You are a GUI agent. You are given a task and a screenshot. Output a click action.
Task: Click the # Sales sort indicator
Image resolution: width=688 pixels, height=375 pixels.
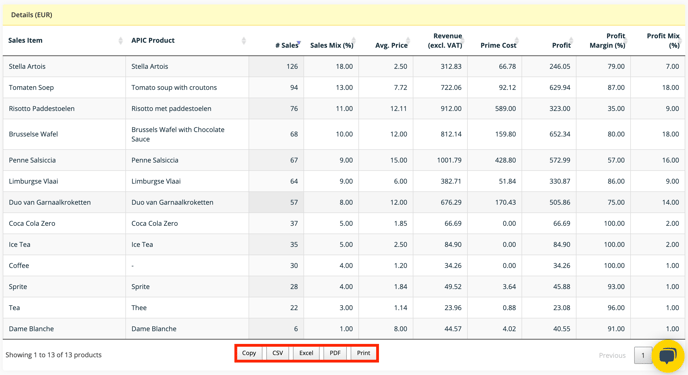click(x=298, y=43)
